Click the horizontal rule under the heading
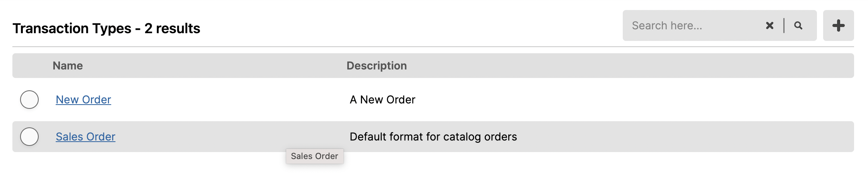The image size is (868, 176). (433, 47)
